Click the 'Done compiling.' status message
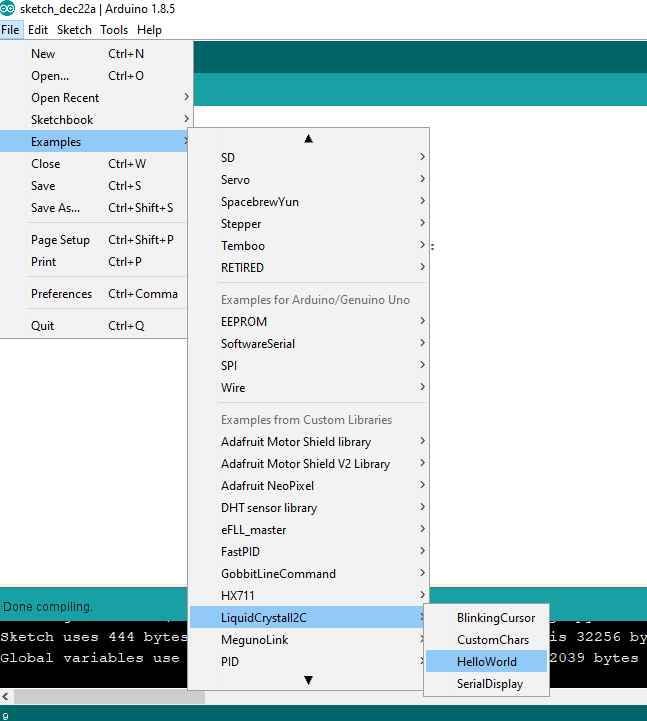 click(48, 607)
